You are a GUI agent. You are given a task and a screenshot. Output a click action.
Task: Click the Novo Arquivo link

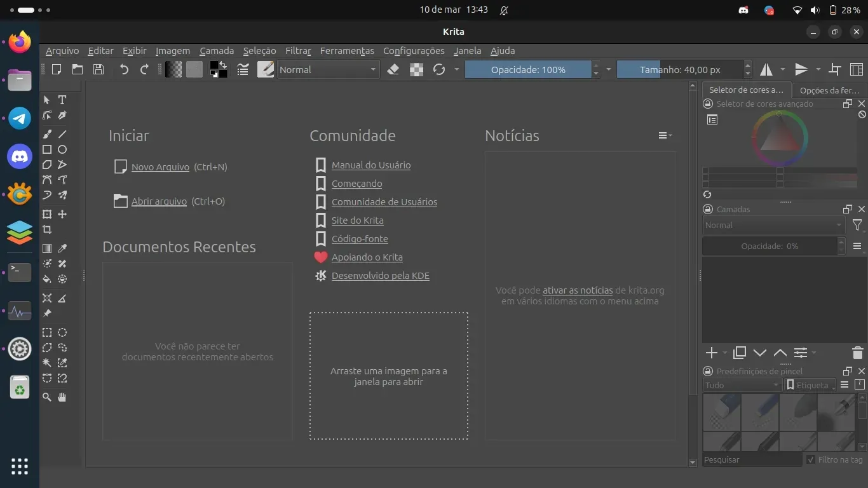tap(160, 167)
